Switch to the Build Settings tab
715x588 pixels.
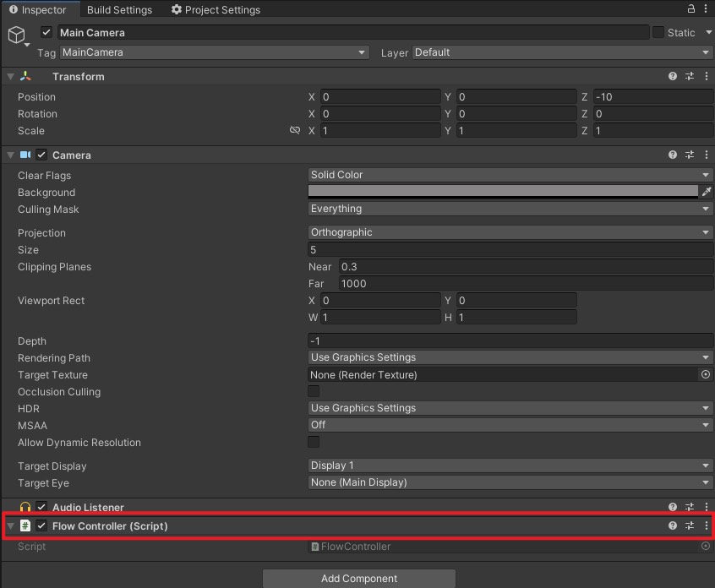coord(119,10)
